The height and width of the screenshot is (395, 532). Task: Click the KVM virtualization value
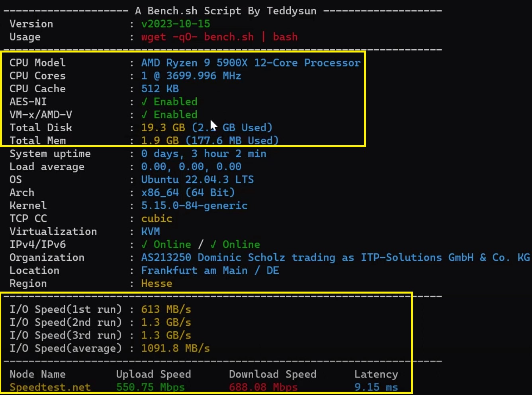(151, 232)
